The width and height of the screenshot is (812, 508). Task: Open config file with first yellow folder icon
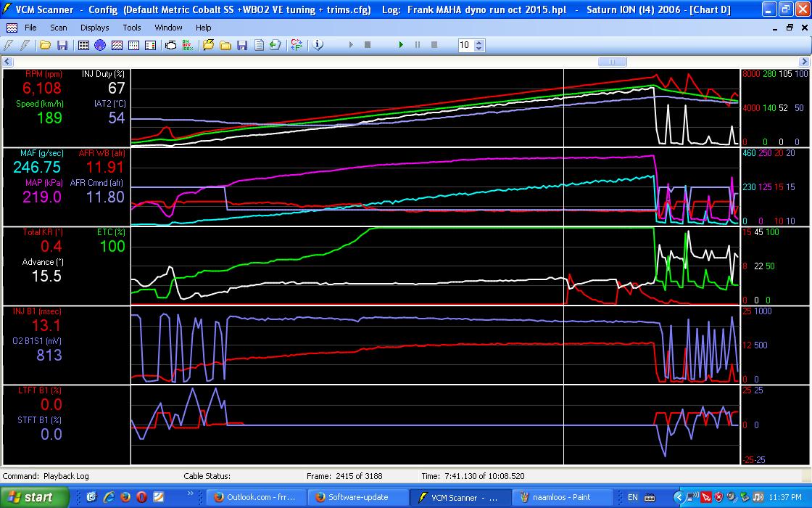[45, 45]
